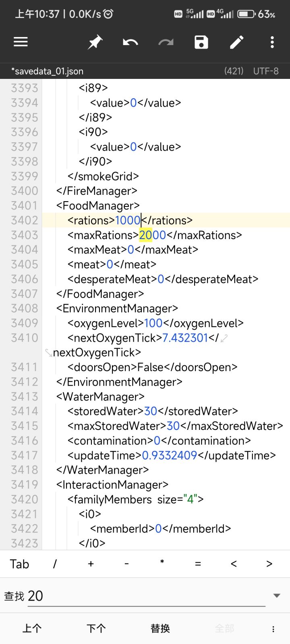Place cursor on the maxRations value 2000
290x644 pixels.
click(x=152, y=235)
